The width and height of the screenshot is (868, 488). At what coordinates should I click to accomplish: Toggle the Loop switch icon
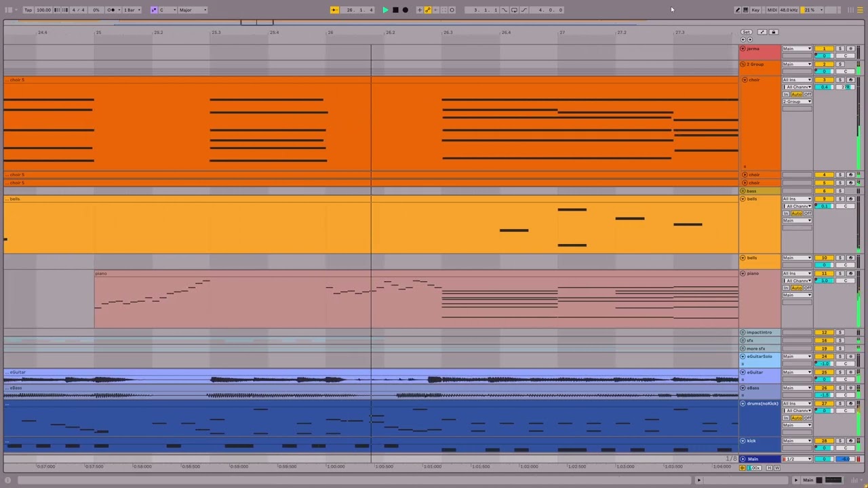[514, 10]
